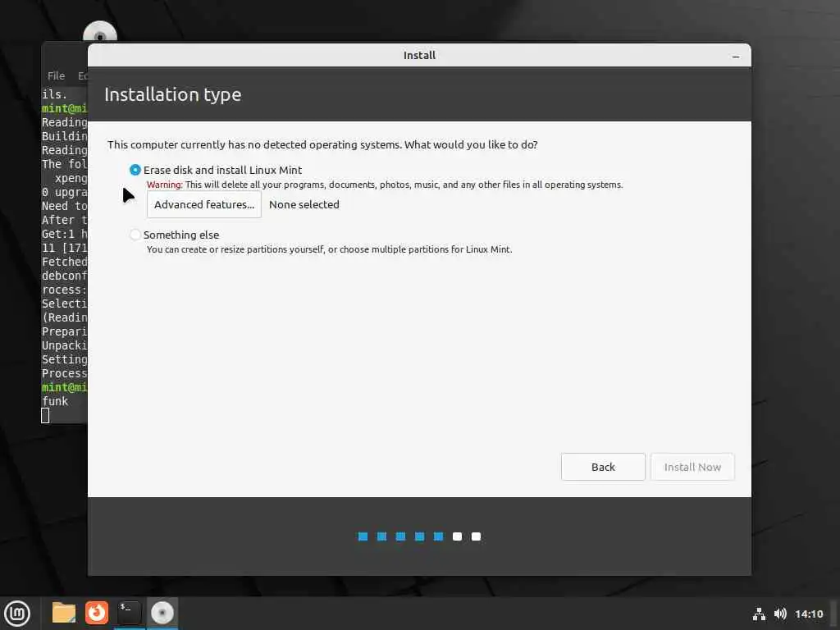Click the Install window title bar text
This screenshot has height=630, width=840.
419,55
